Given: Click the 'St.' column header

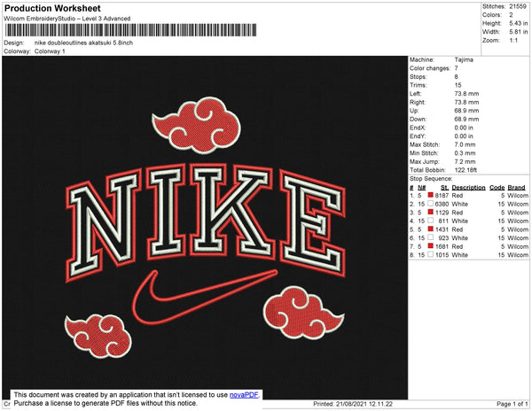Looking at the screenshot, I should [444, 188].
